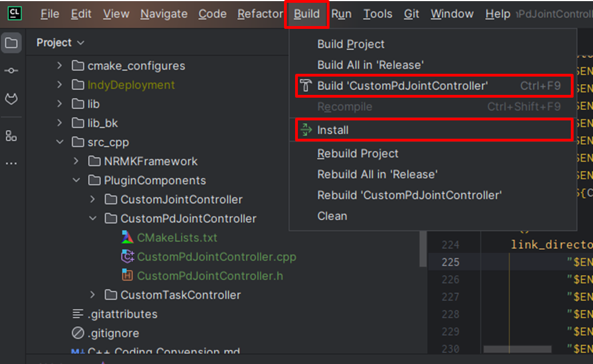
Task: Expand the NRMKFramework folder
Action: pos(76,161)
